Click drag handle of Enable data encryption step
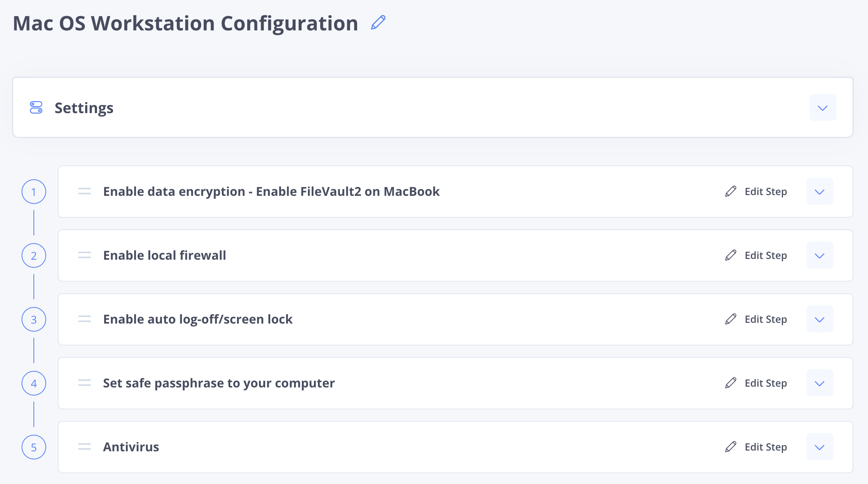This screenshot has width=868, height=484. [x=85, y=191]
